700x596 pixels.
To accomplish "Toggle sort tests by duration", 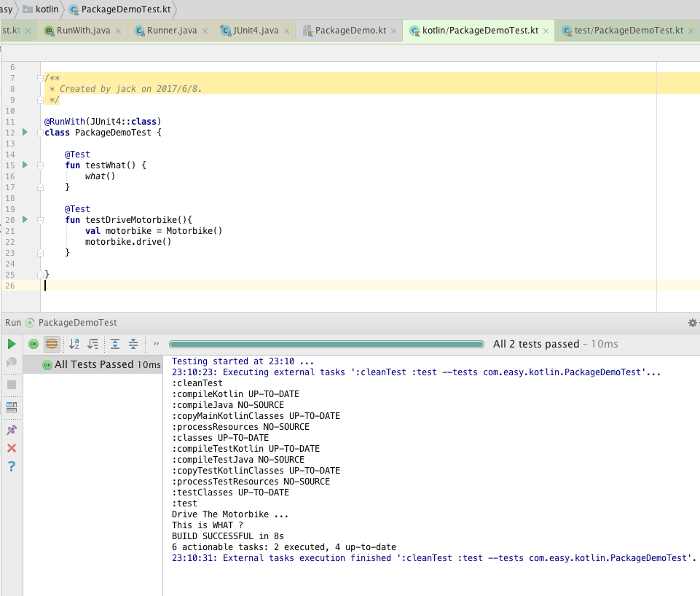I will coord(93,344).
